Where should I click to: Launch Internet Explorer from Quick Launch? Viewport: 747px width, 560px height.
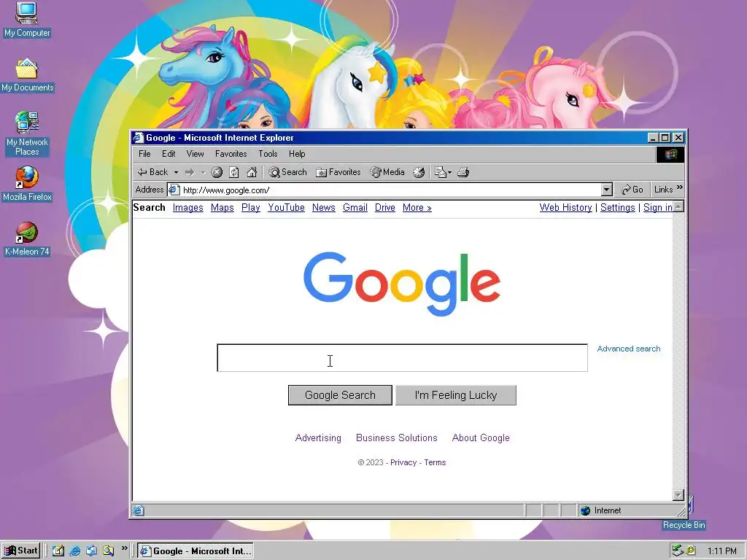click(75, 551)
